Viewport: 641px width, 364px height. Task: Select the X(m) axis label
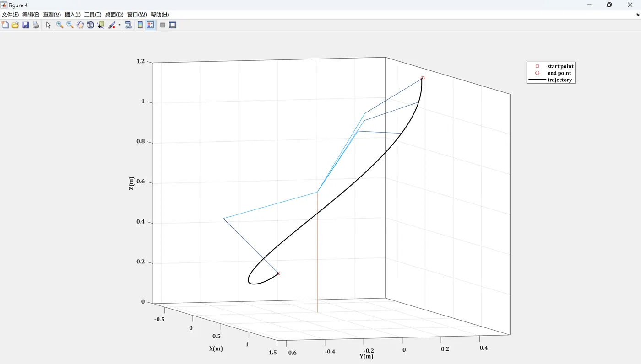pyautogui.click(x=216, y=348)
